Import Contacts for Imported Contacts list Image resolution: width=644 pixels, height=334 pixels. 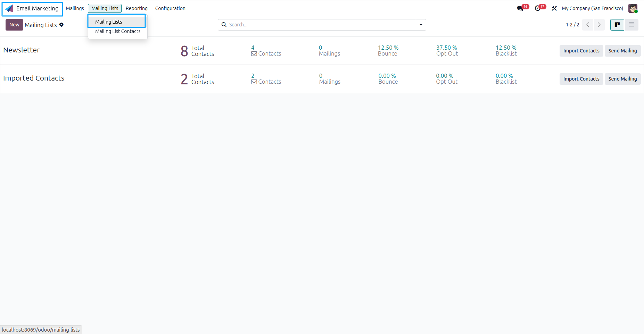(581, 79)
